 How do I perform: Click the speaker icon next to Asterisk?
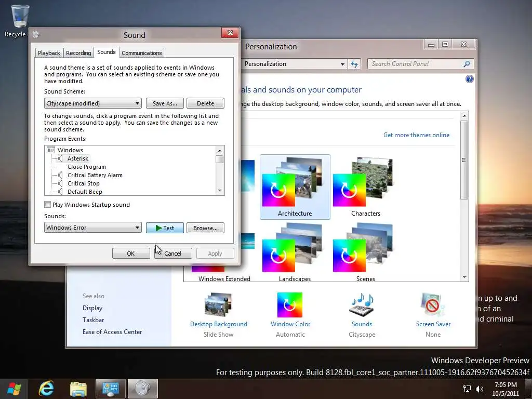[x=60, y=158]
